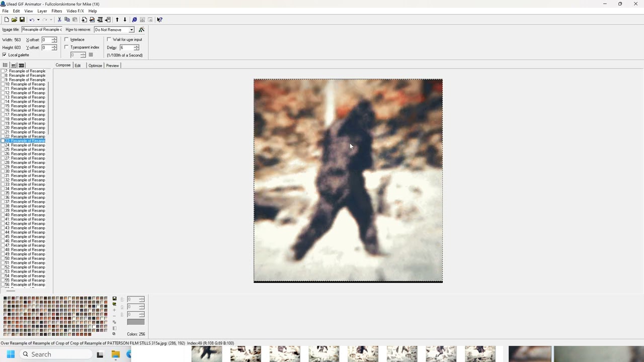Enable Wait for user input

pos(109,39)
